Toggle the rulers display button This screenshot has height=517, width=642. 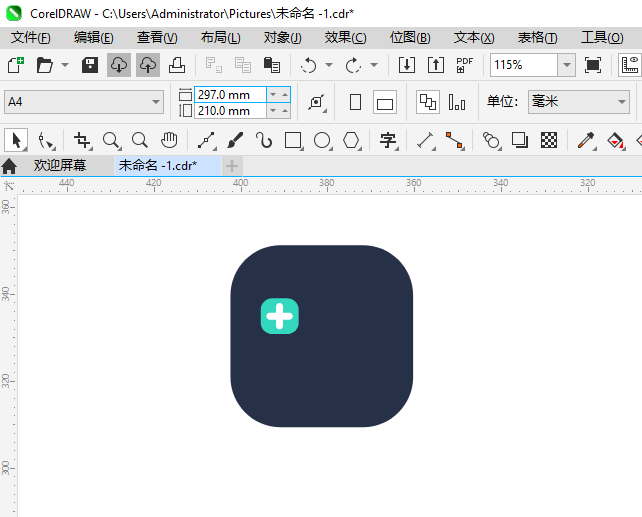point(630,65)
